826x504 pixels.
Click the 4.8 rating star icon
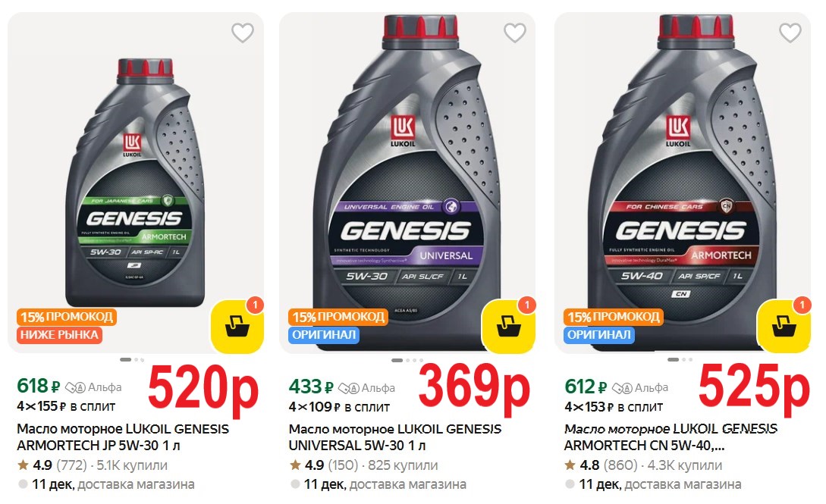[570, 465]
